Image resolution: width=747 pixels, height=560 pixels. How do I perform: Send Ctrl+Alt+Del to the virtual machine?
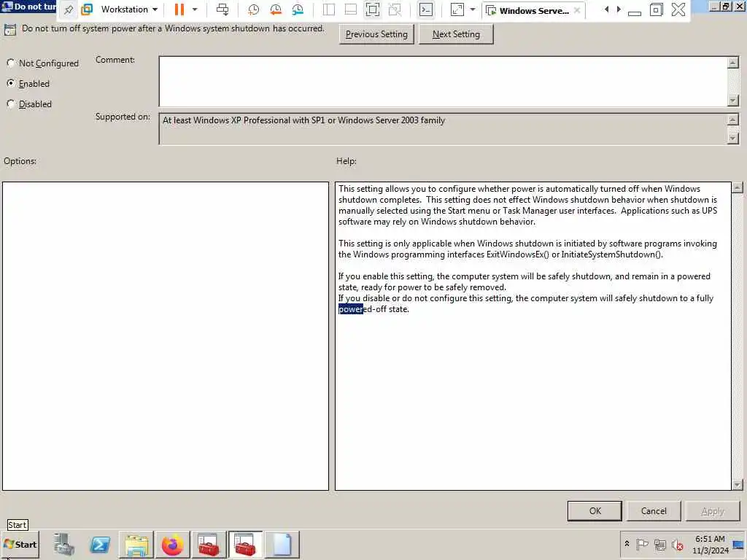(222, 9)
